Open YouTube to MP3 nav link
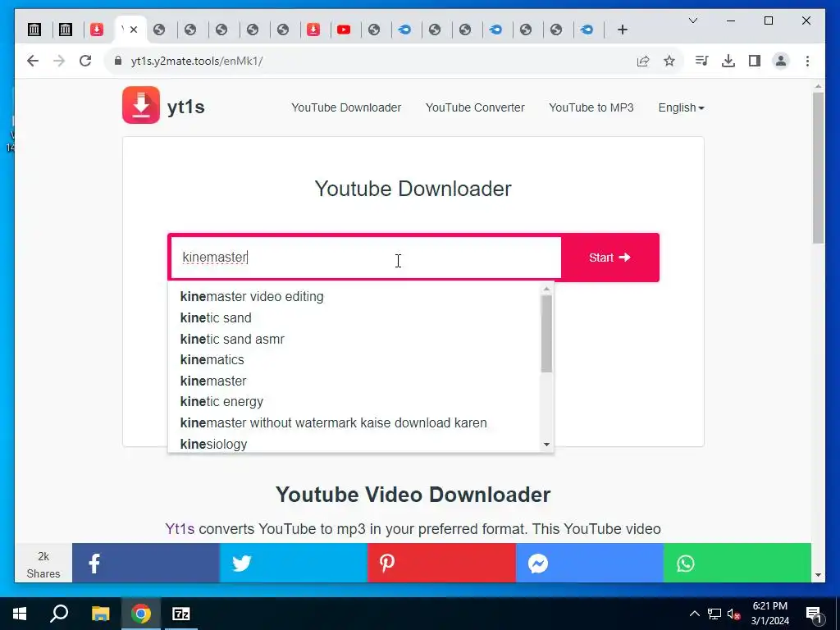This screenshot has width=840, height=630. [591, 107]
